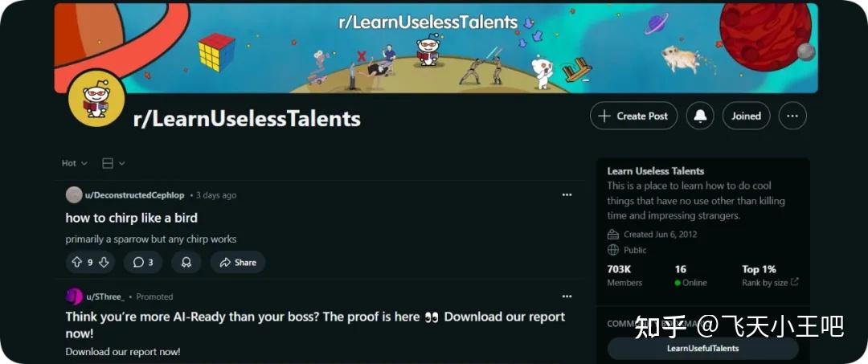Toggle the Joined membership button
Screen dimensions: 868x364
[x=746, y=116]
